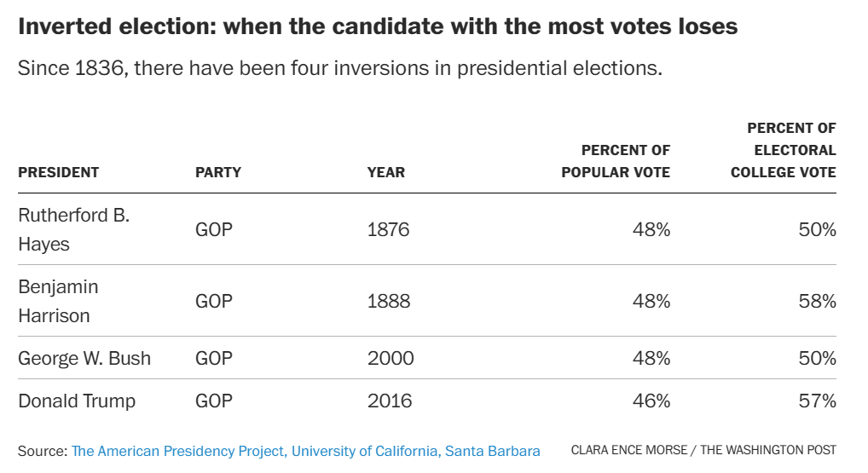Select the George W. Bush name cell
Screen dimensions: 868x473
(84, 358)
